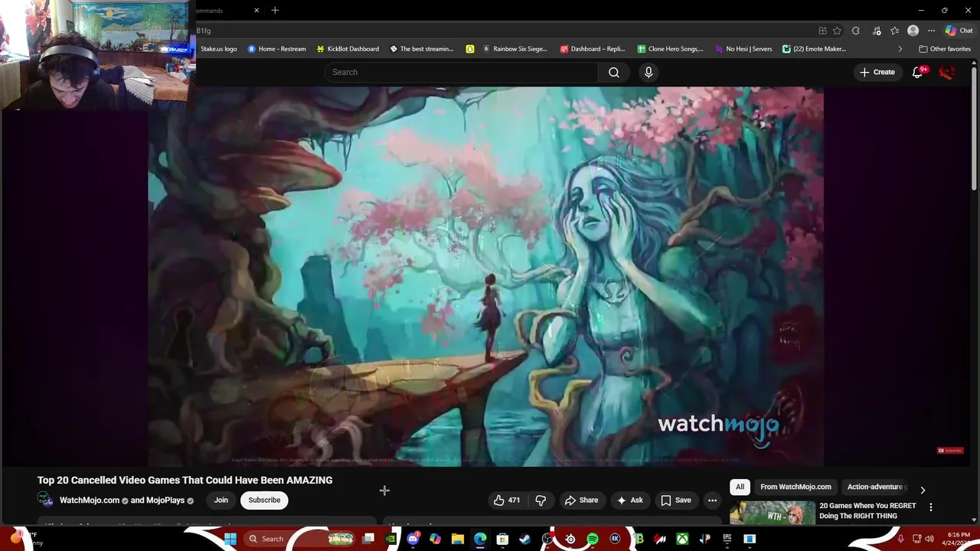Dislike the video with thumbs-down button

(541, 500)
